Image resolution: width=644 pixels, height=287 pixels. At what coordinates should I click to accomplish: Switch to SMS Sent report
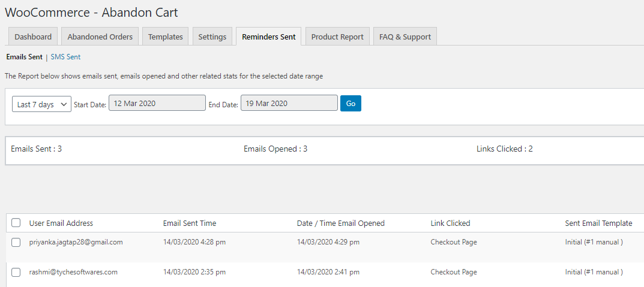pos(65,57)
